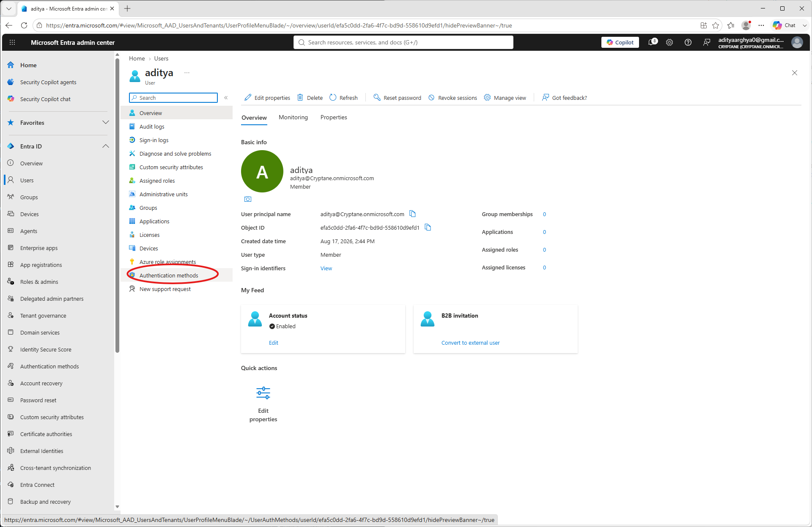812x527 pixels.
Task: Add page to favorites star icon
Action: click(x=716, y=25)
